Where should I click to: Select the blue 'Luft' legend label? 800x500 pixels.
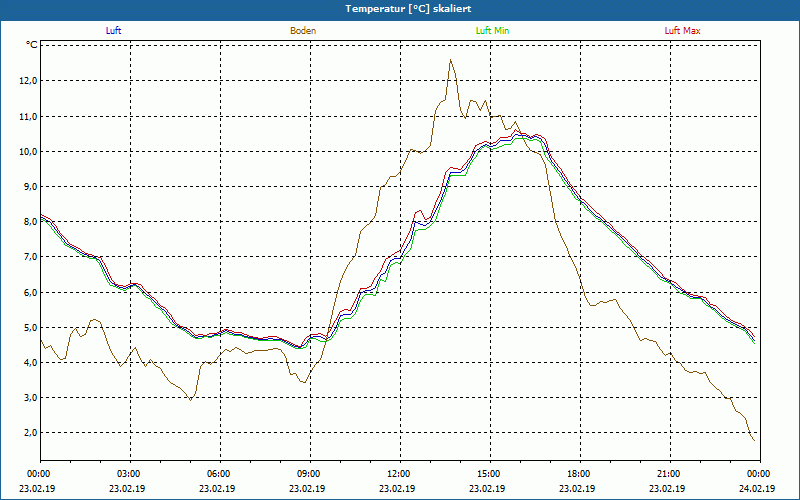[113, 31]
